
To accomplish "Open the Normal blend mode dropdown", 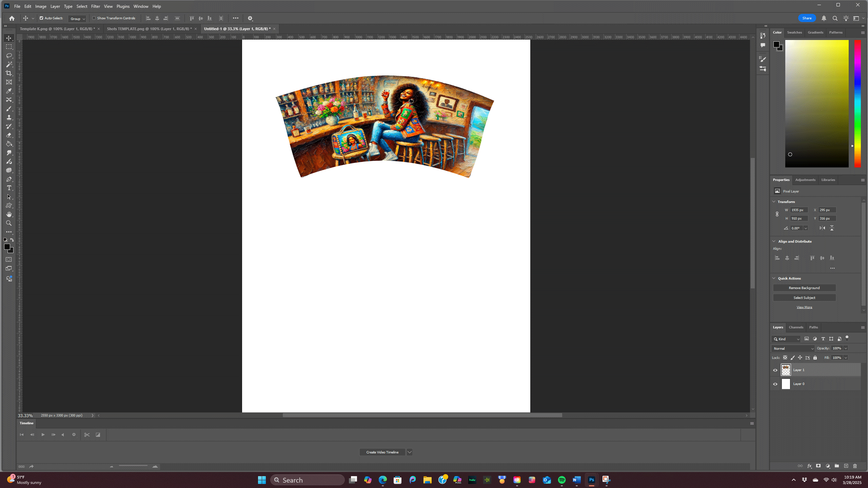I will click(793, 348).
